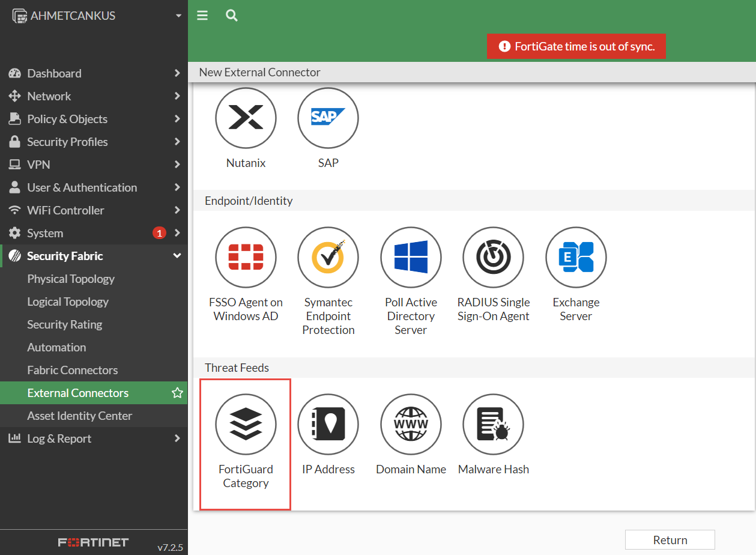Click the Fortinet logo in footer
756x555 pixels.
(93, 542)
